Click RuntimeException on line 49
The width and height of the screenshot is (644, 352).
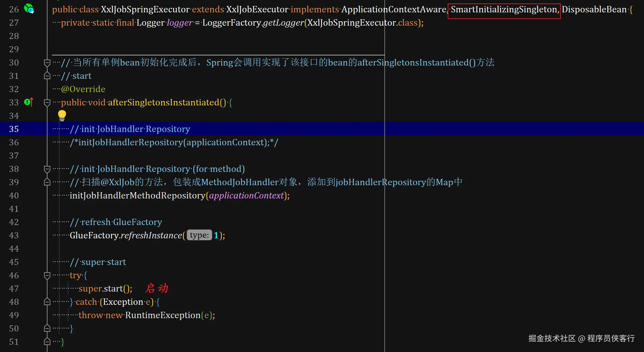click(163, 315)
